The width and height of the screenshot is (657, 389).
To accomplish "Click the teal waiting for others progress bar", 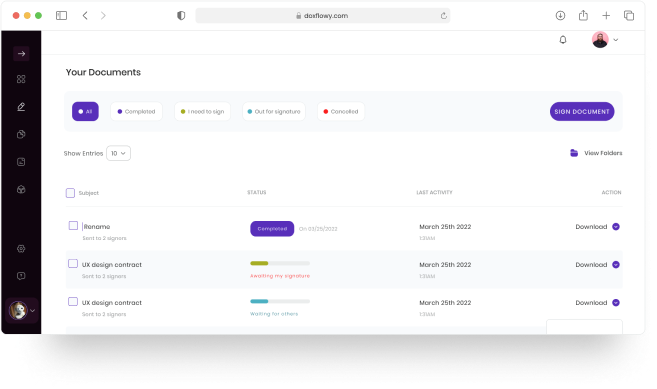I will (x=280, y=301).
